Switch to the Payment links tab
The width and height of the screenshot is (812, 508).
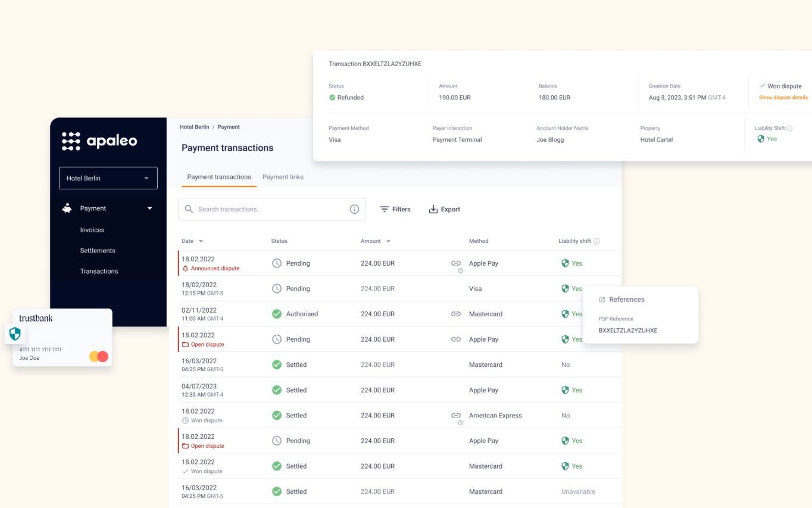tap(283, 177)
